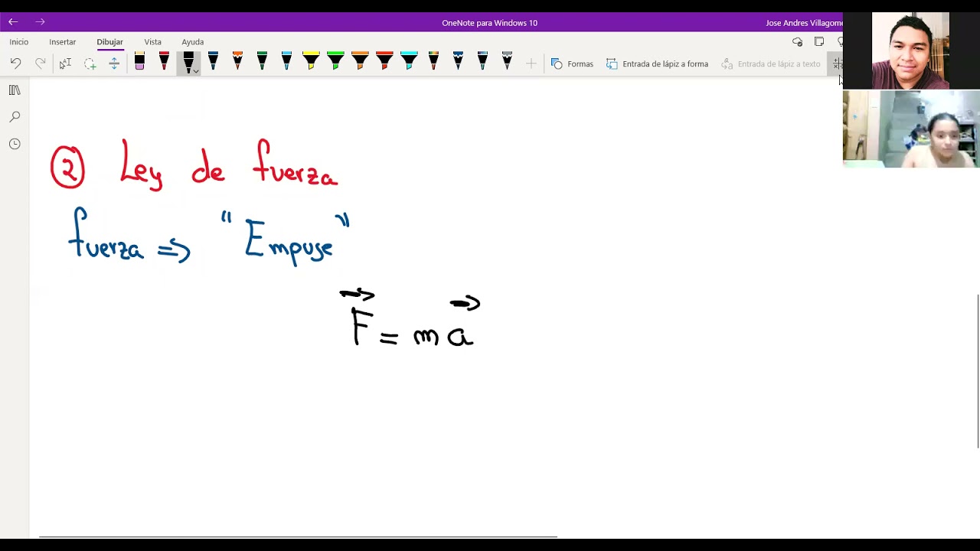Viewport: 980px width, 551px height.
Task: Activate the text/object select tool
Action: click(x=65, y=64)
